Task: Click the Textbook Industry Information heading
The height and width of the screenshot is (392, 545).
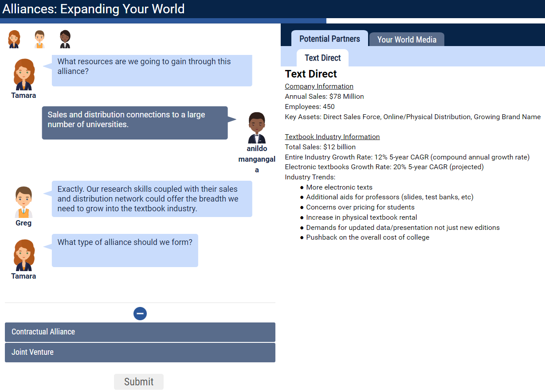Action: point(333,137)
